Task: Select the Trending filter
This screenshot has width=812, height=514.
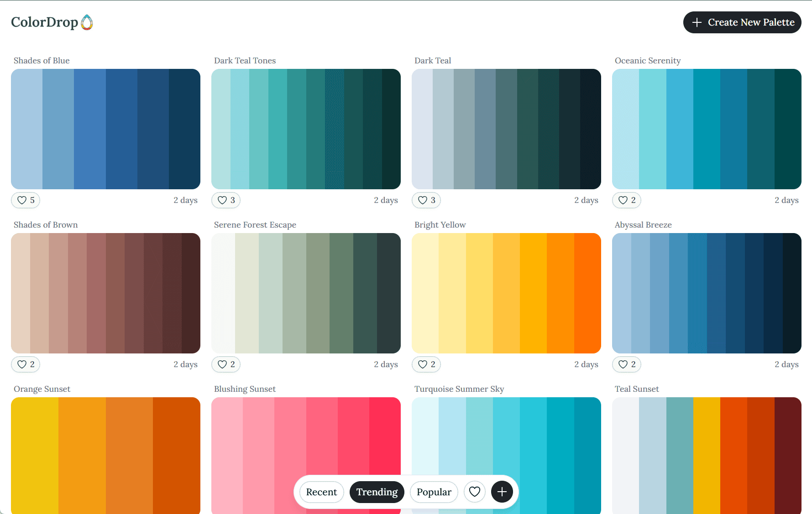Action: pyautogui.click(x=377, y=492)
